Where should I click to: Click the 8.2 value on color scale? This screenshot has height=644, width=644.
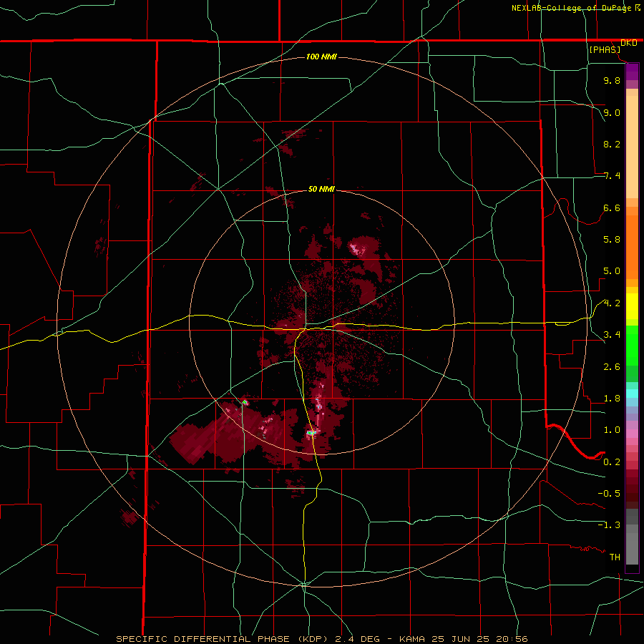coord(612,144)
